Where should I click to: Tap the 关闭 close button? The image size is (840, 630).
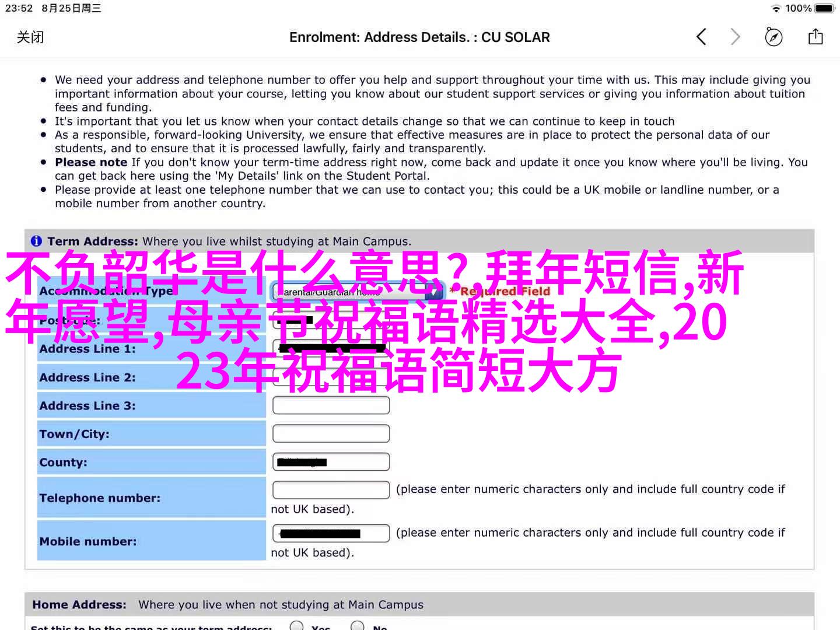30,37
